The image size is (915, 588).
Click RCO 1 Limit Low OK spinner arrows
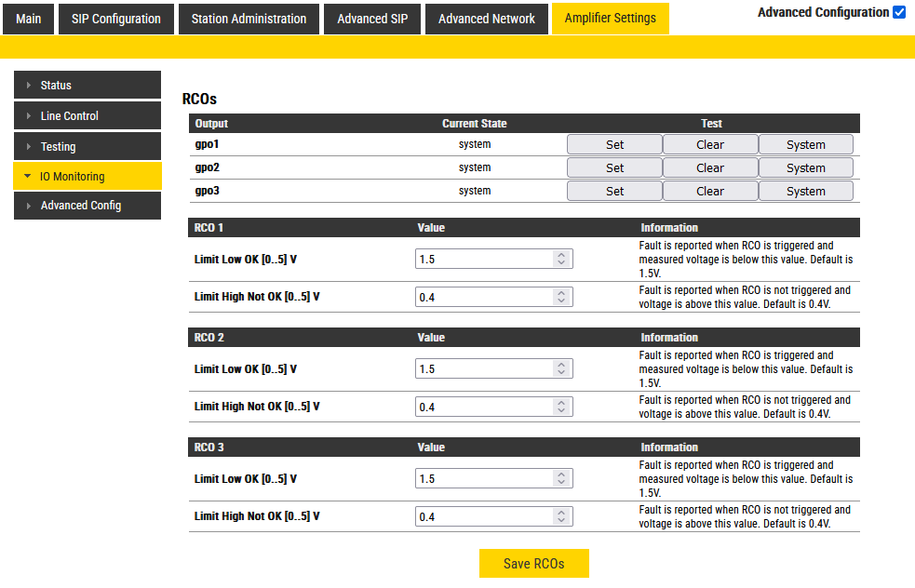pos(561,260)
